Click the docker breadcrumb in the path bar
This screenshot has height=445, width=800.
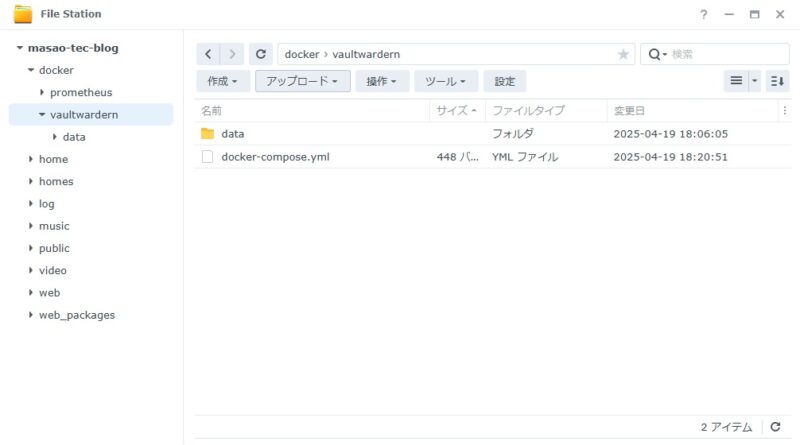click(x=302, y=54)
